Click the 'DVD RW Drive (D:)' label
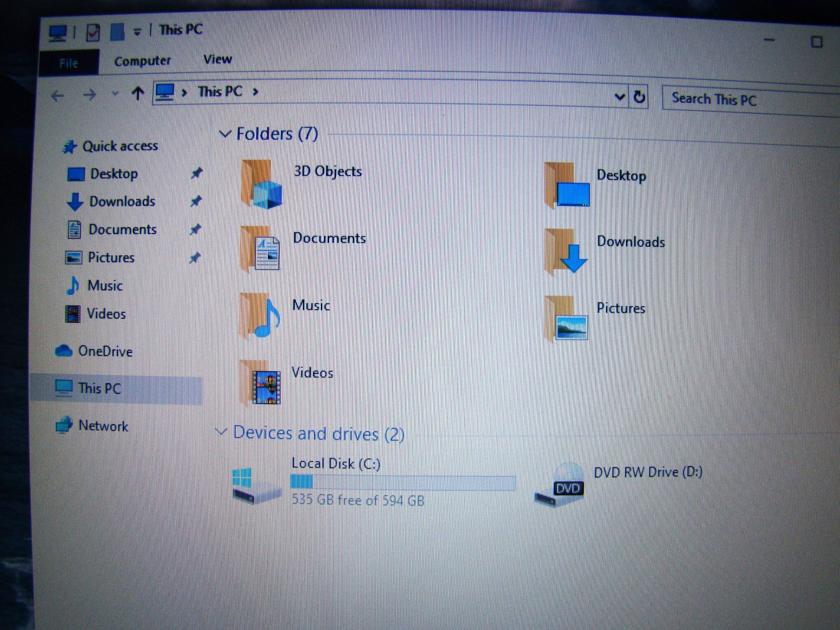Viewport: 840px width, 630px height. [648, 472]
